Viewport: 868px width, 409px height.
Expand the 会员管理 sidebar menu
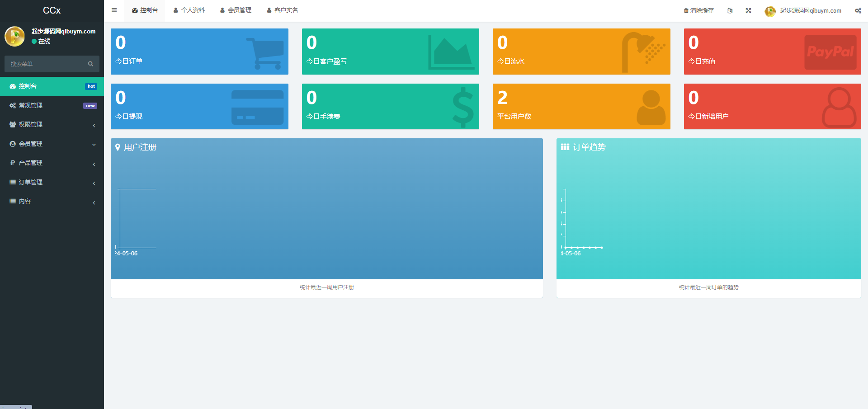pos(52,144)
